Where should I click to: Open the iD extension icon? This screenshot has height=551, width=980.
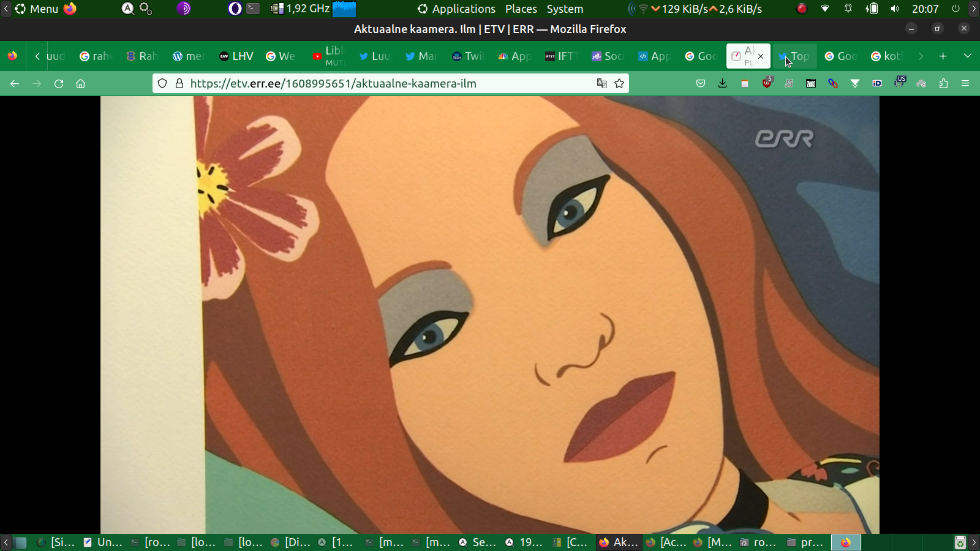(x=877, y=84)
